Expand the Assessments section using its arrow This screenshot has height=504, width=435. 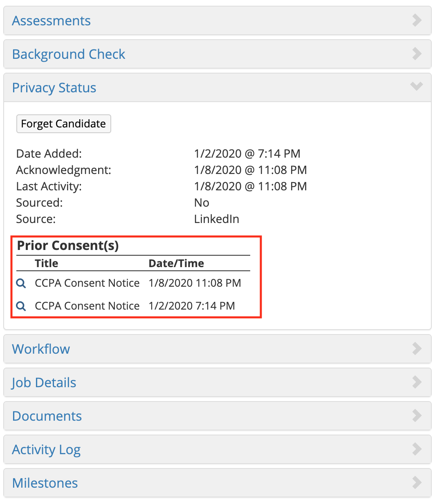click(417, 20)
